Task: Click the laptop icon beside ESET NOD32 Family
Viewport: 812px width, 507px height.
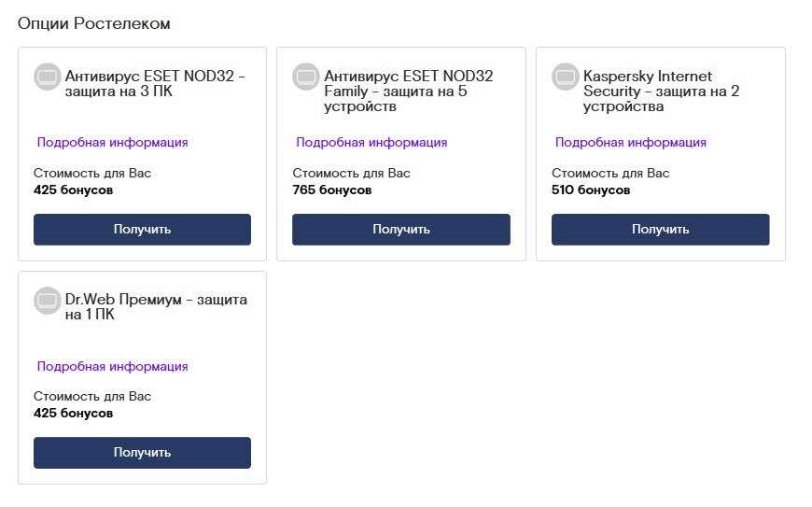Action: coord(306,77)
